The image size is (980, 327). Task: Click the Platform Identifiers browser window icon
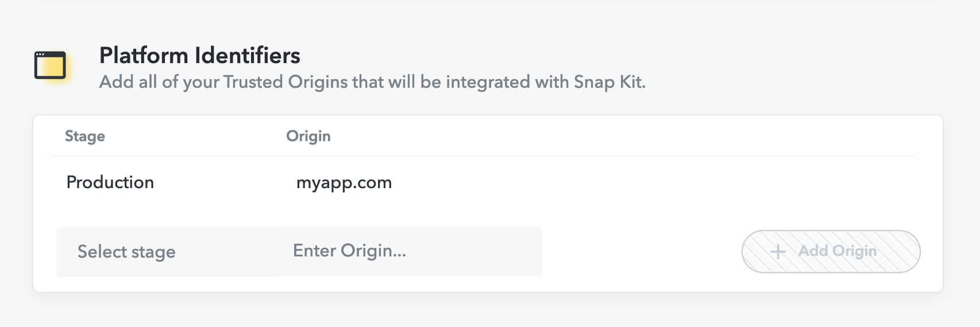click(x=50, y=65)
